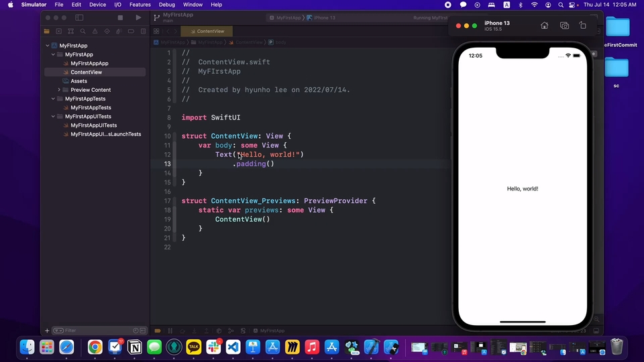The image size is (644, 362).
Task: Open the Debug menu
Action: click(x=167, y=5)
